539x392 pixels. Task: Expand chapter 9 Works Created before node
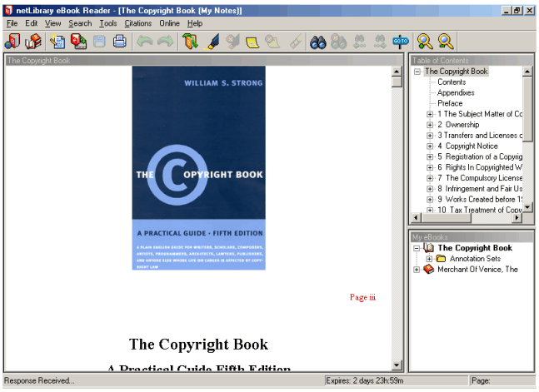pos(430,199)
